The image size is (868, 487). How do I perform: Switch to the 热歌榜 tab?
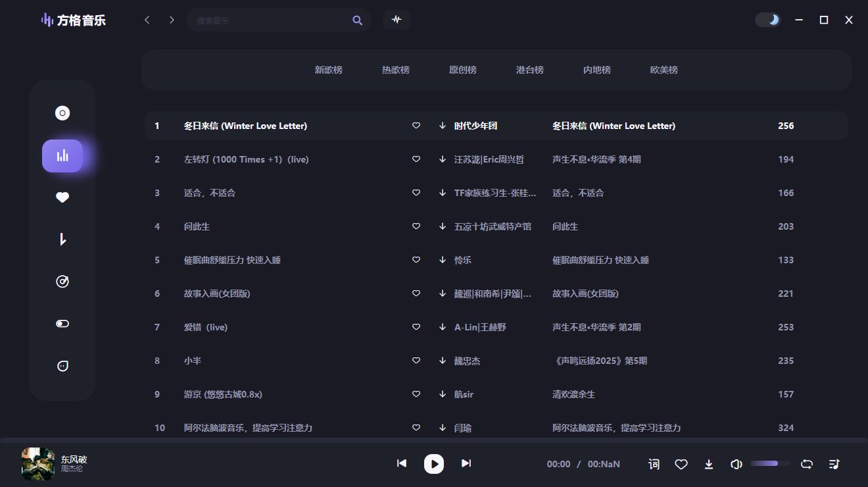[395, 69]
